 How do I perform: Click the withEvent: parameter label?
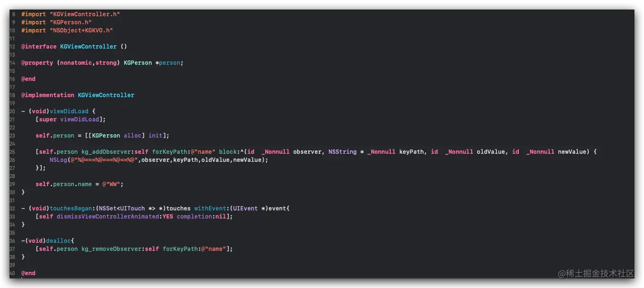point(212,209)
